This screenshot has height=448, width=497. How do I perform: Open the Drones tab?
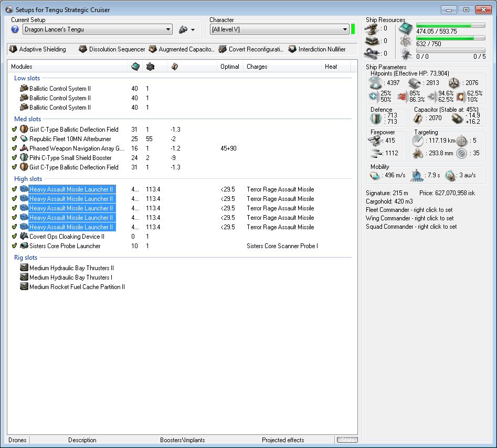tap(17, 440)
